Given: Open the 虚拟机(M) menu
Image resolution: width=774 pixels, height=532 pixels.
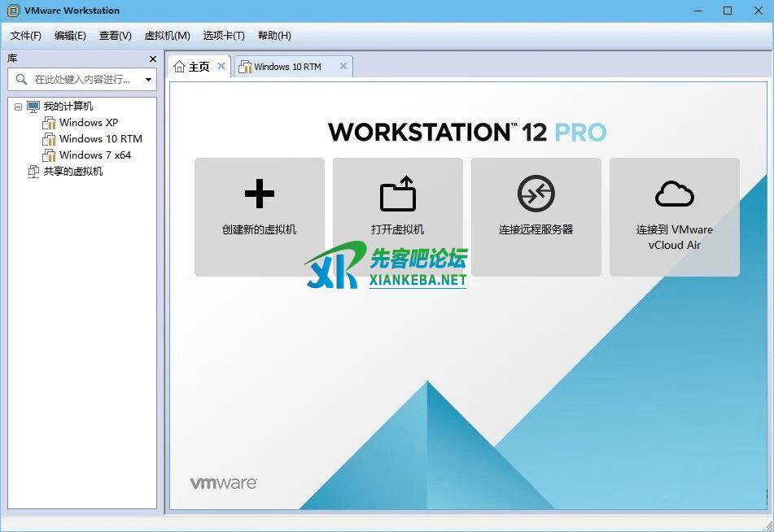Looking at the screenshot, I should (x=167, y=36).
